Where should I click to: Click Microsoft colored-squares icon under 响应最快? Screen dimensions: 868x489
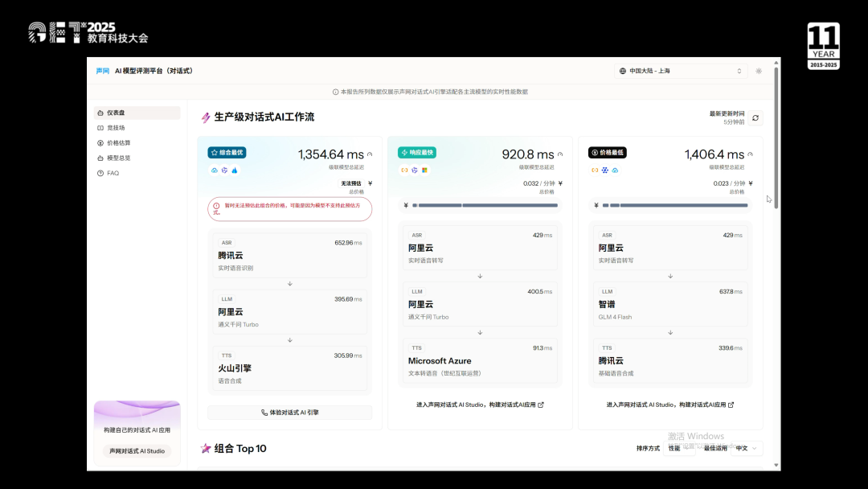pyautogui.click(x=424, y=170)
